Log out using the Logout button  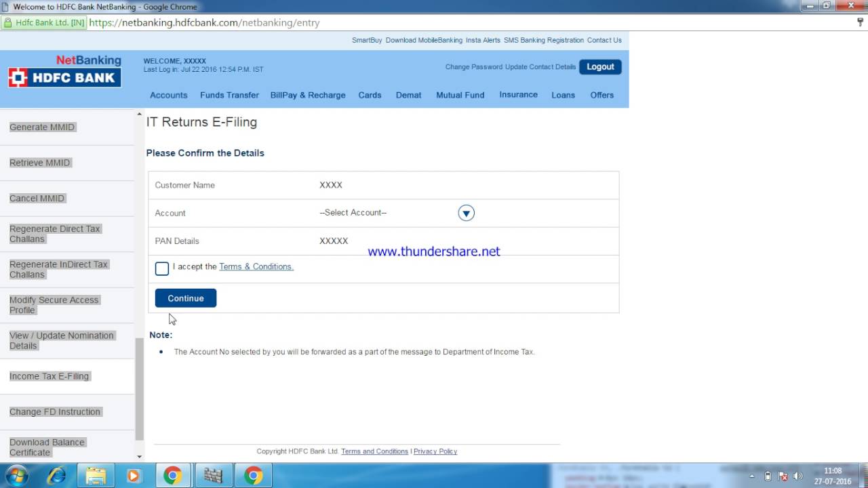tap(600, 66)
